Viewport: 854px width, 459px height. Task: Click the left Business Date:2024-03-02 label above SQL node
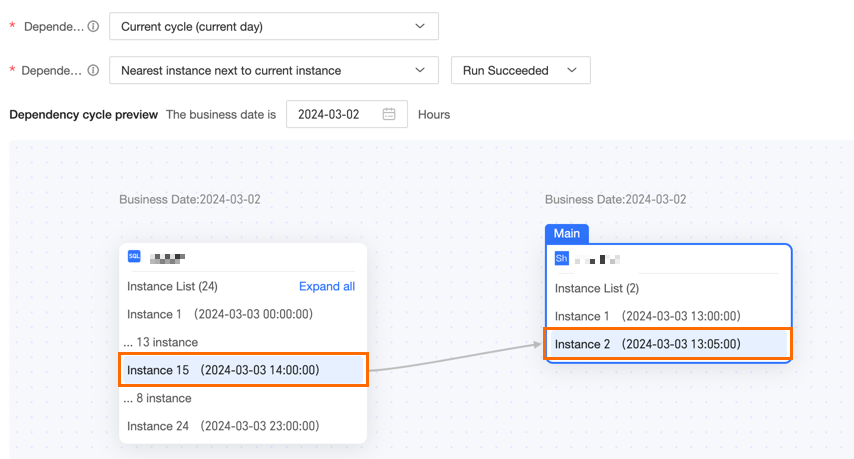click(190, 199)
